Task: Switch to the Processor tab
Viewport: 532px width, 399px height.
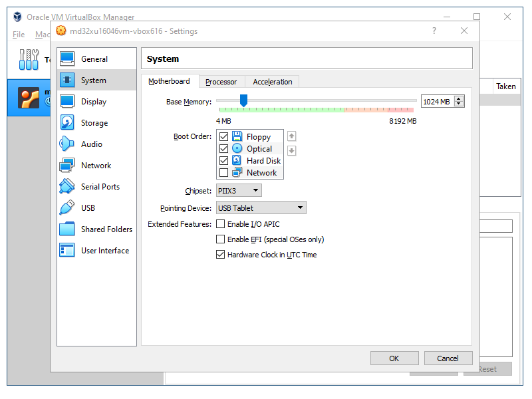Action: tap(221, 82)
